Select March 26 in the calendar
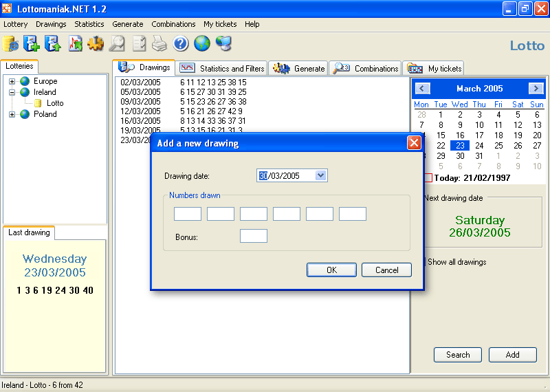 point(518,146)
